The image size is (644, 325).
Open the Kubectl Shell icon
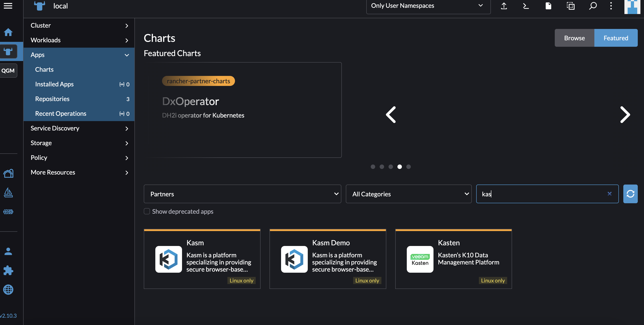click(526, 6)
